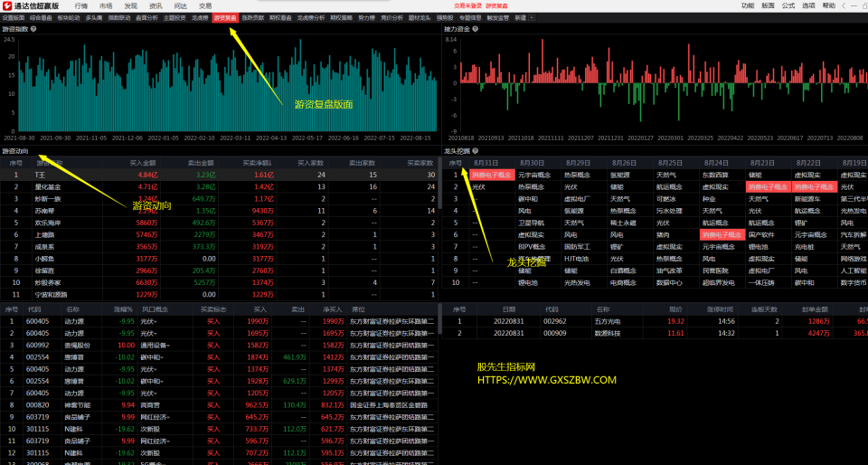Open the 资讯 menu
The height and width of the screenshot is (465, 868).
(x=156, y=5)
